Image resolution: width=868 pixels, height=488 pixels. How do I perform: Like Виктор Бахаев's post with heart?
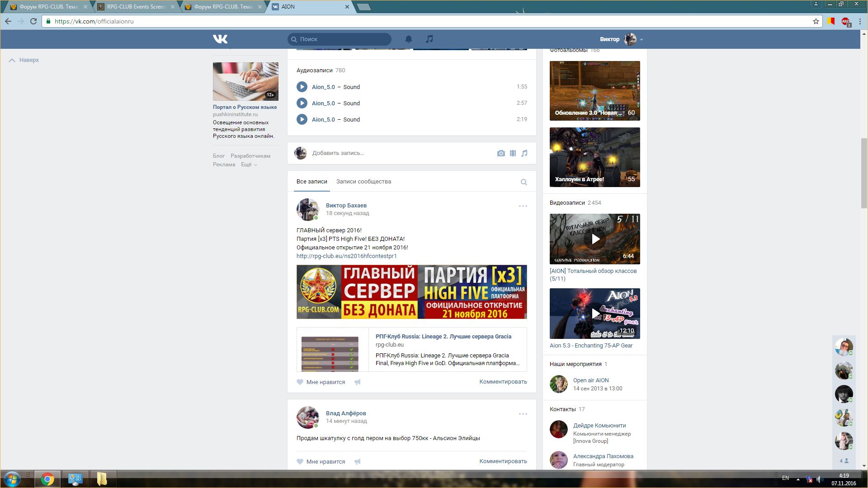point(300,382)
